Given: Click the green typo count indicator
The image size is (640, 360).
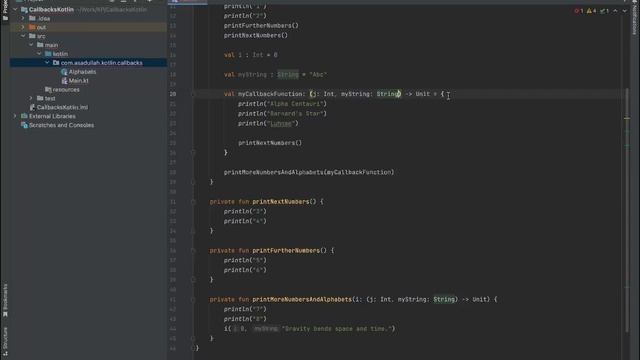Looking at the screenshot, I should 604,11.
